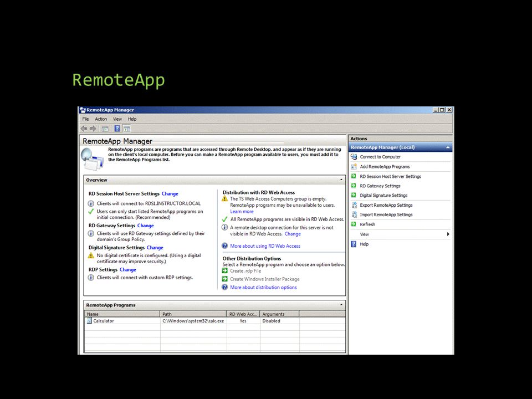Click the Connect to Computer icon
The width and height of the screenshot is (532, 399).
(354, 157)
